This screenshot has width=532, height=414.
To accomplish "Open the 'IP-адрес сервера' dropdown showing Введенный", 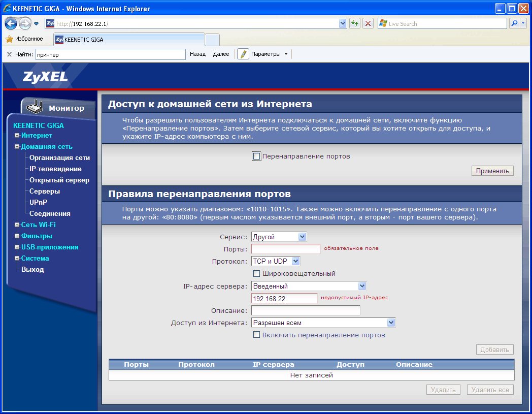I will point(309,286).
